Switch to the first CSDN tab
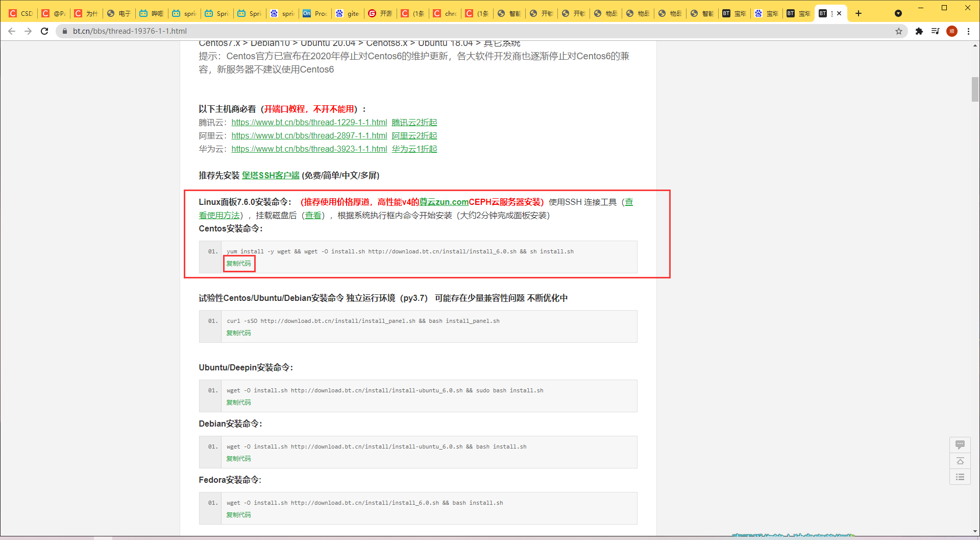980x540 pixels. (21, 13)
